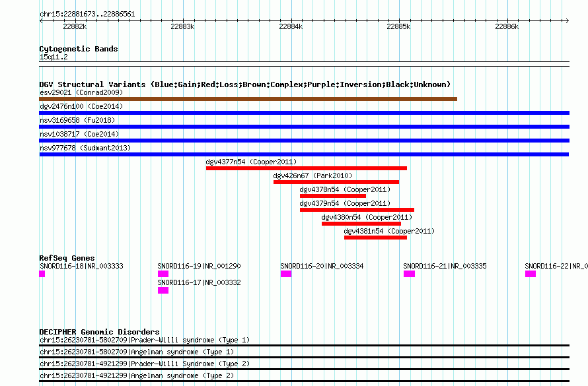Screen dimensions: 588x386
Task: Select the magenta SNORD116-19 gene box
Action: (163, 274)
